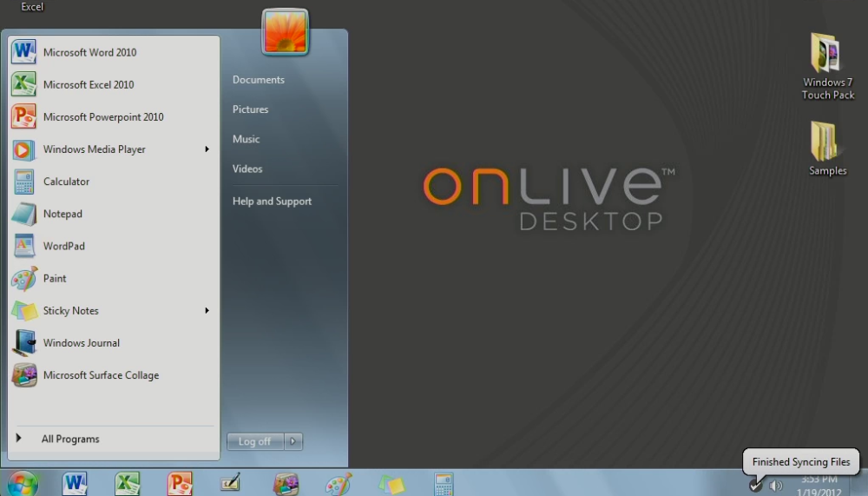Open the handwriting input panel taskbar icon
This screenshot has height=496, width=868.
coord(231,483)
